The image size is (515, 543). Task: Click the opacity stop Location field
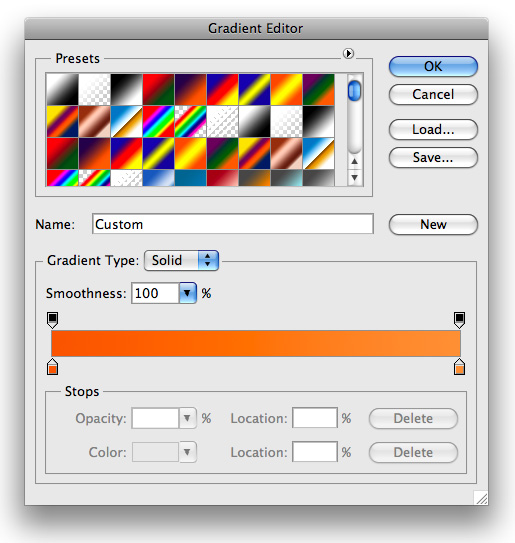(x=315, y=418)
